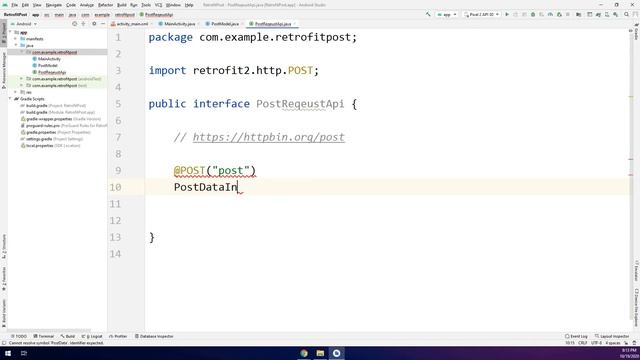The height and width of the screenshot is (360, 640).
Task: Open File Explorer from the taskbar
Action: (320, 353)
